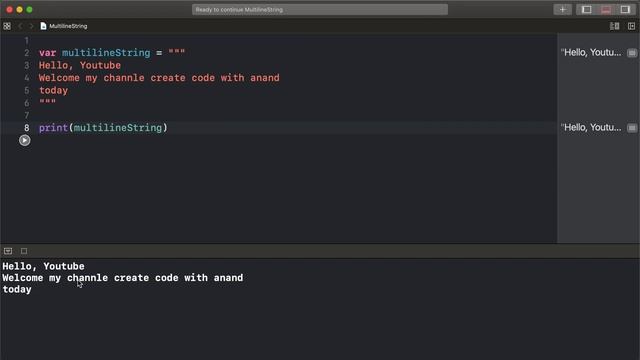640x360 pixels.
Task: Click the 'today' line in editor
Action: 53,91
